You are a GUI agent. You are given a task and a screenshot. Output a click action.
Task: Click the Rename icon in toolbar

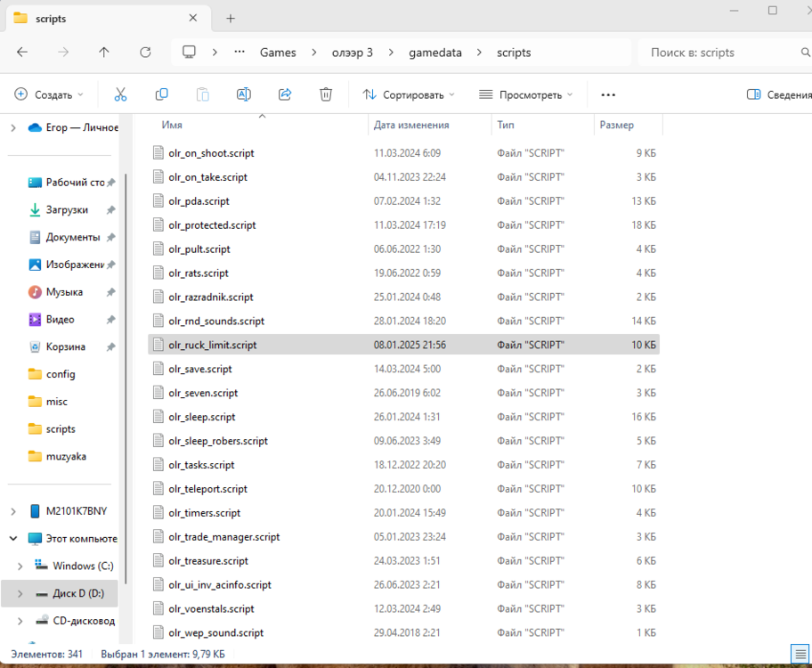point(243,94)
